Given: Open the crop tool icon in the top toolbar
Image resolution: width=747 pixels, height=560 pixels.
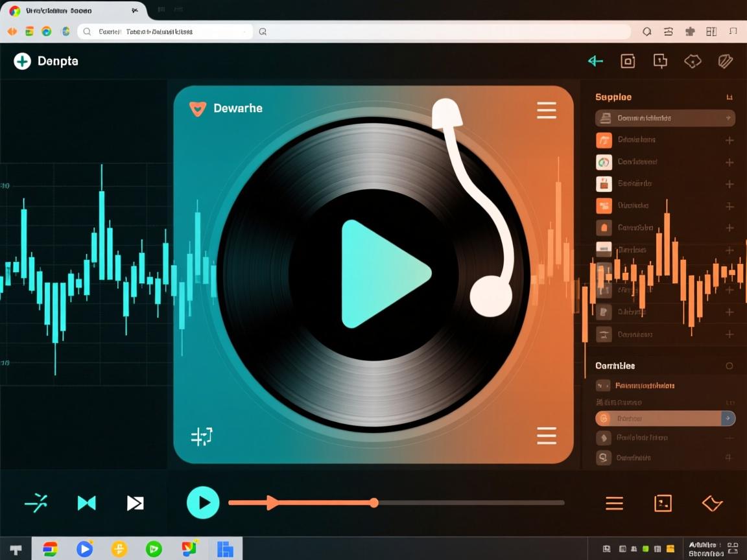Looking at the screenshot, I should pos(627,61).
